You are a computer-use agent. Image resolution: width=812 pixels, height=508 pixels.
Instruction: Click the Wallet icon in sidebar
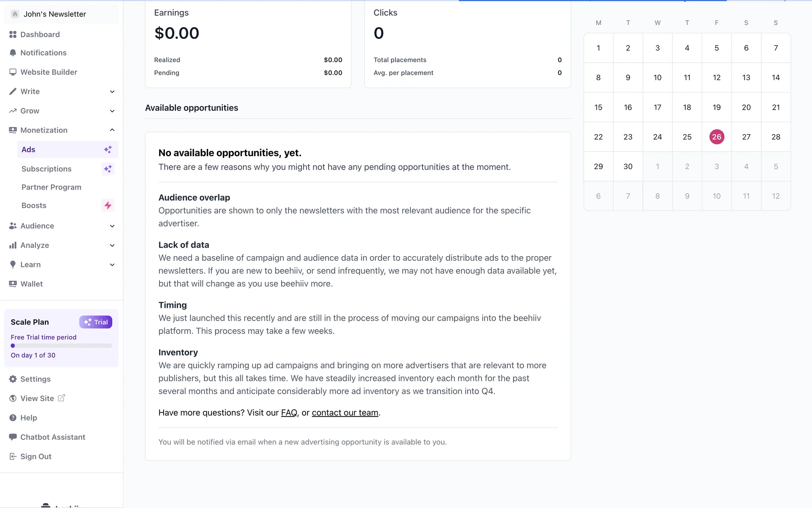tap(13, 284)
